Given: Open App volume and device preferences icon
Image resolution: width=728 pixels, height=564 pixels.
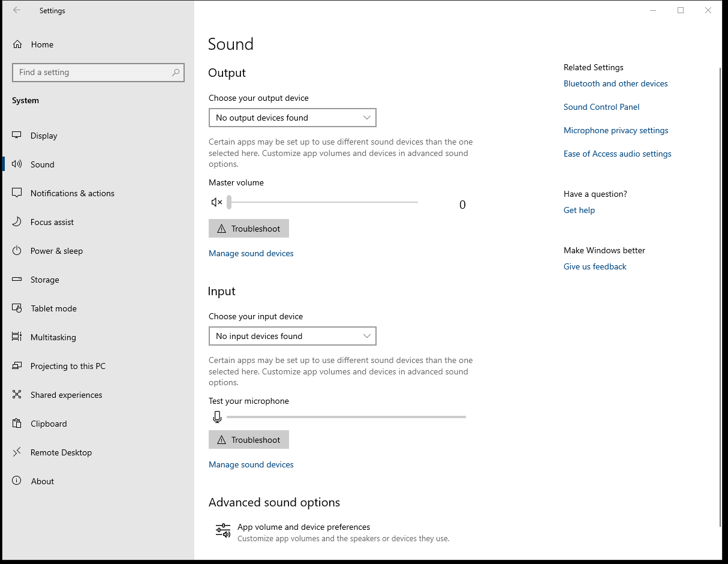Looking at the screenshot, I should (x=223, y=531).
